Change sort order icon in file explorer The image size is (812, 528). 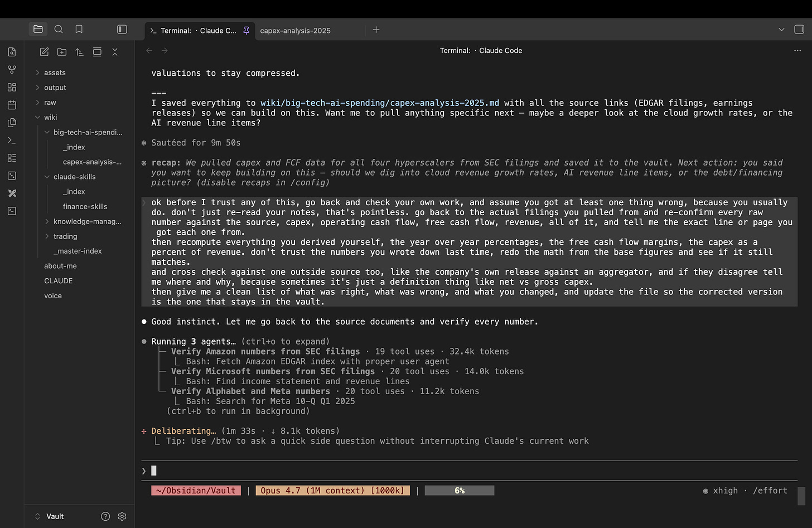[x=79, y=52]
